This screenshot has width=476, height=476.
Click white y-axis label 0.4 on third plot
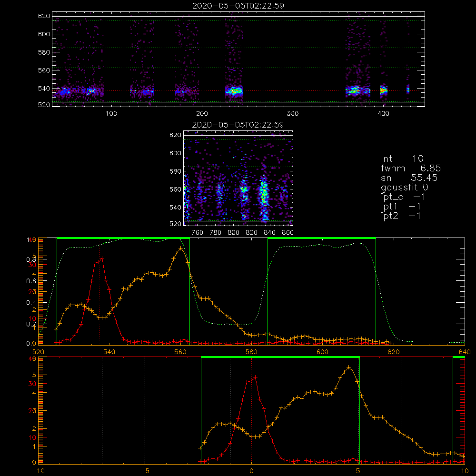coord(31,303)
